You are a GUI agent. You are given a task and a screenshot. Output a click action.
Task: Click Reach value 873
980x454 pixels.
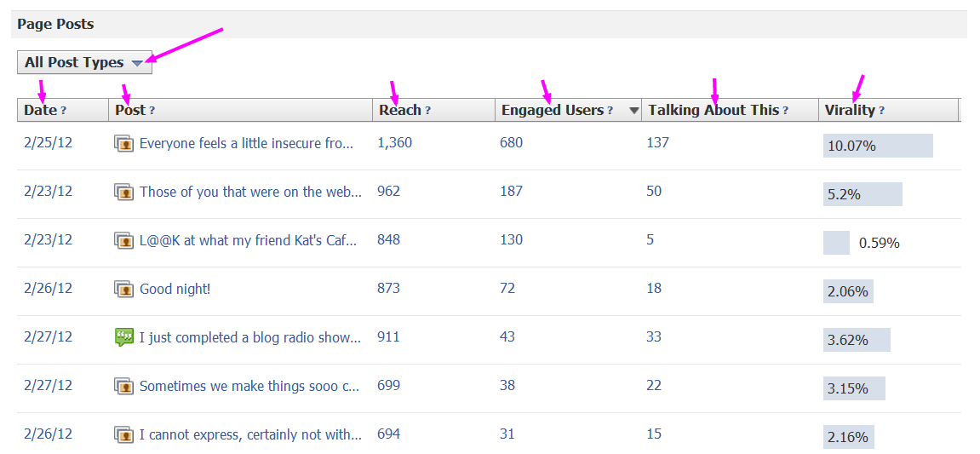[x=389, y=288]
